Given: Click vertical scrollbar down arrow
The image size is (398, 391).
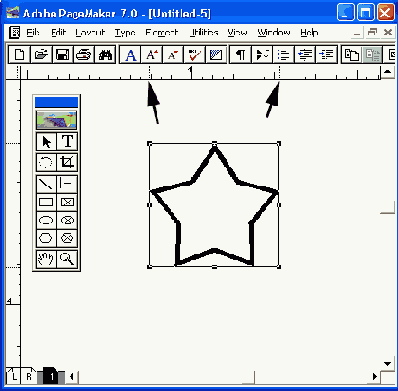Looking at the screenshot, I should pyautogui.click(x=388, y=364).
